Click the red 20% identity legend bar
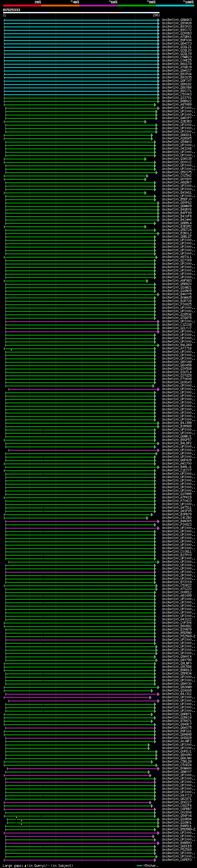This screenshot has height=868, width=197. pos(22,6)
